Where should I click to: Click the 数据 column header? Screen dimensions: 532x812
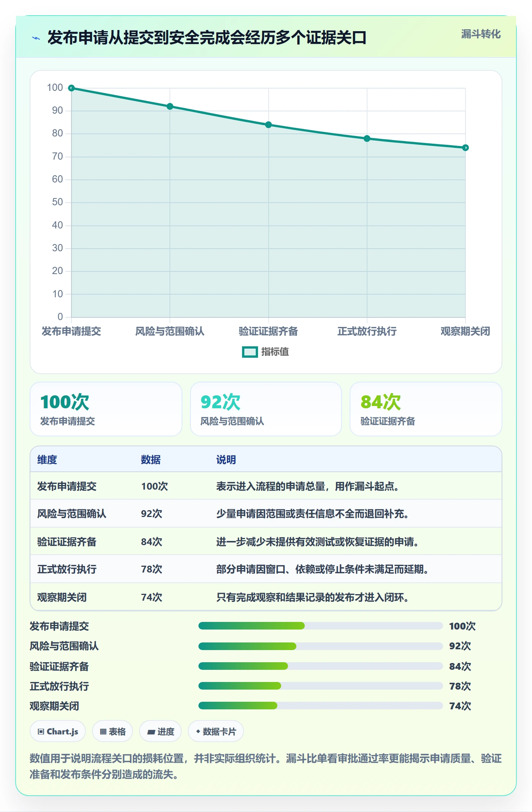click(151, 460)
